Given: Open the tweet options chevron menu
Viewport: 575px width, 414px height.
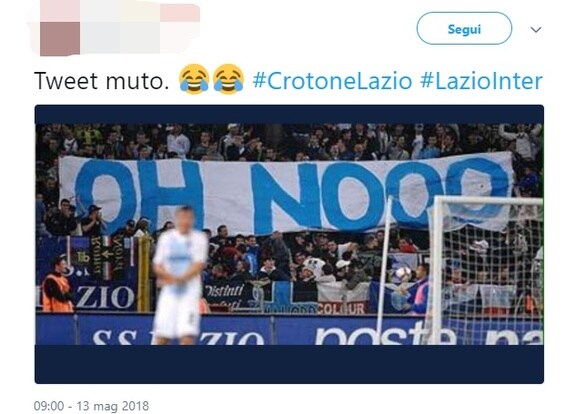Looking at the screenshot, I should pos(536,30).
